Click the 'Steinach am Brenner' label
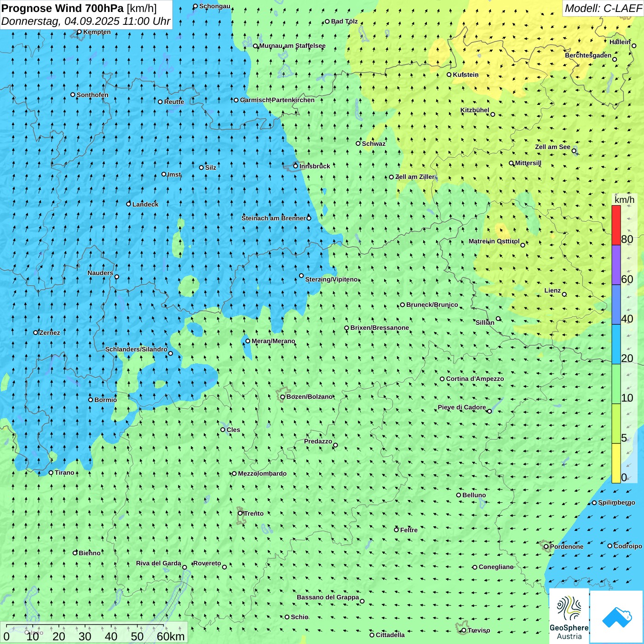This screenshot has width=644, height=644. [x=274, y=218]
